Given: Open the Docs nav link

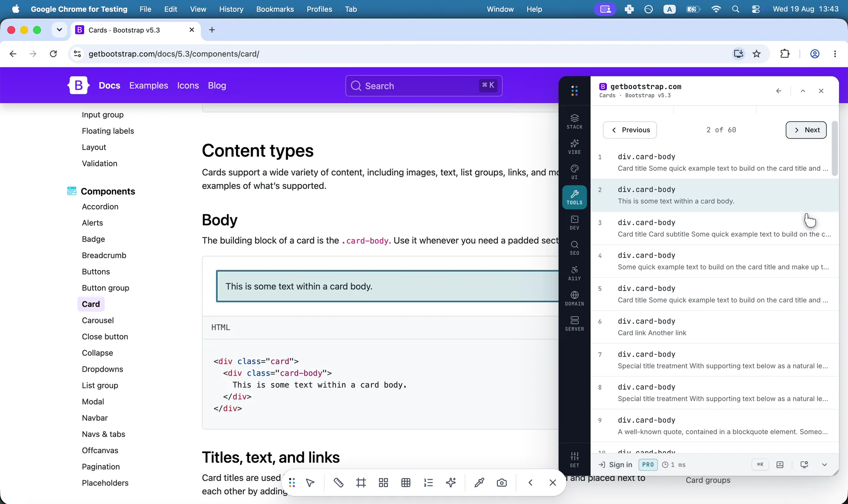Looking at the screenshot, I should click(x=110, y=86).
